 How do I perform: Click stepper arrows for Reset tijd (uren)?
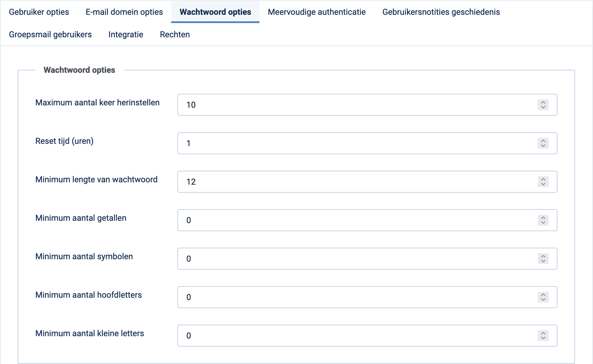(x=543, y=143)
